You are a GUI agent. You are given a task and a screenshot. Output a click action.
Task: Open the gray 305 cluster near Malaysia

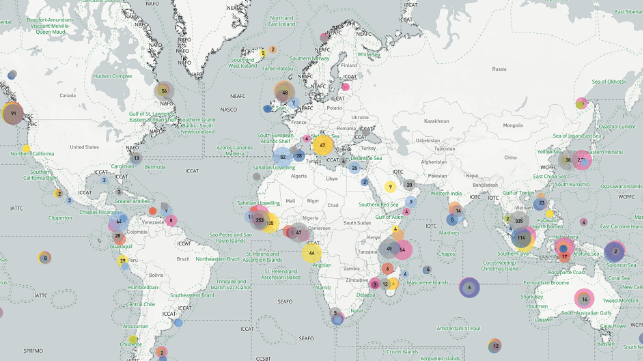pos(519,221)
